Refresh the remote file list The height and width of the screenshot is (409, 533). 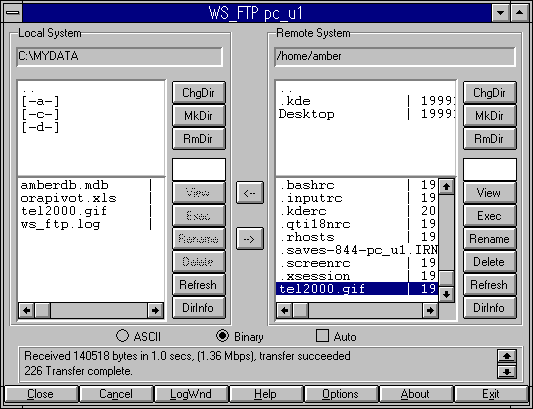coord(489,285)
